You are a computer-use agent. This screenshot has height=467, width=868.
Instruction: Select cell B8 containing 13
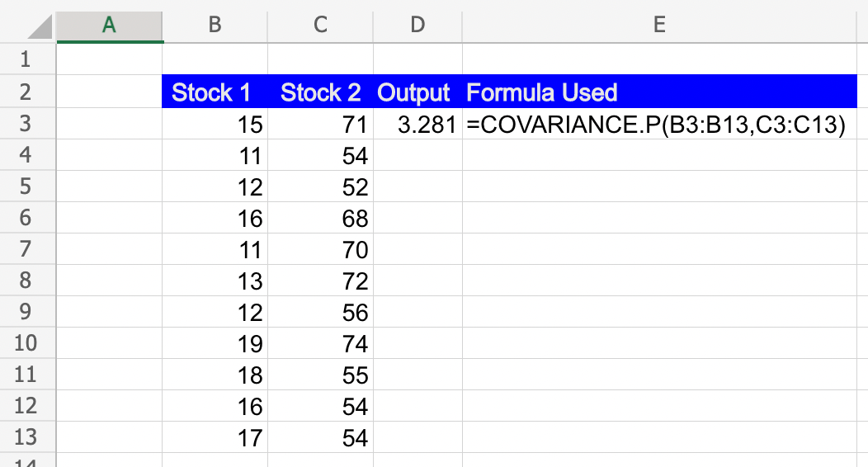(215, 280)
